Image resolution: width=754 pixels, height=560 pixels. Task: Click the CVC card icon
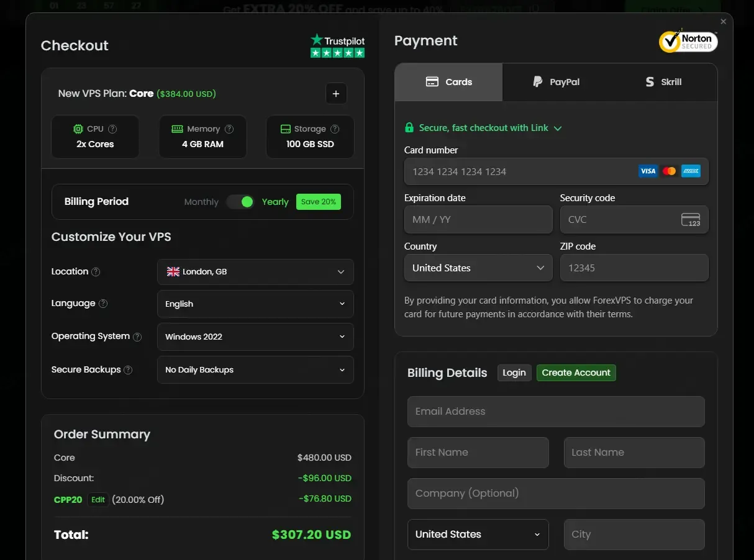pos(691,220)
